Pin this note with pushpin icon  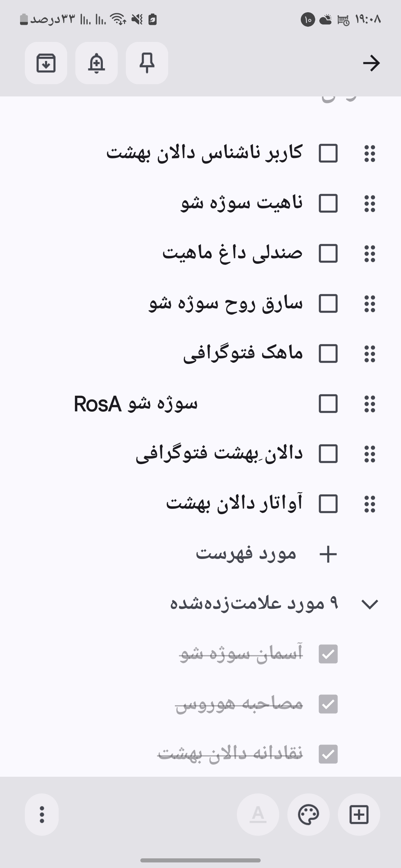[147, 63]
